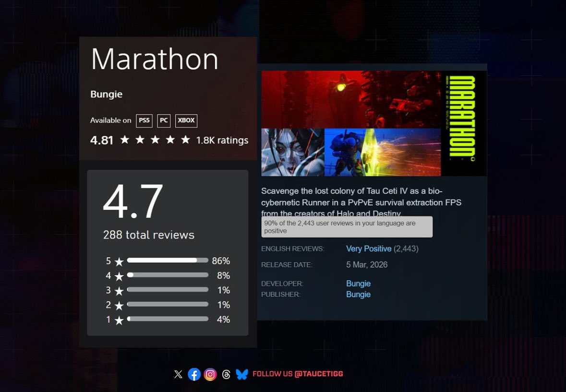Click the large Marathon title text
The width and height of the screenshot is (566, 392).
pos(155,59)
